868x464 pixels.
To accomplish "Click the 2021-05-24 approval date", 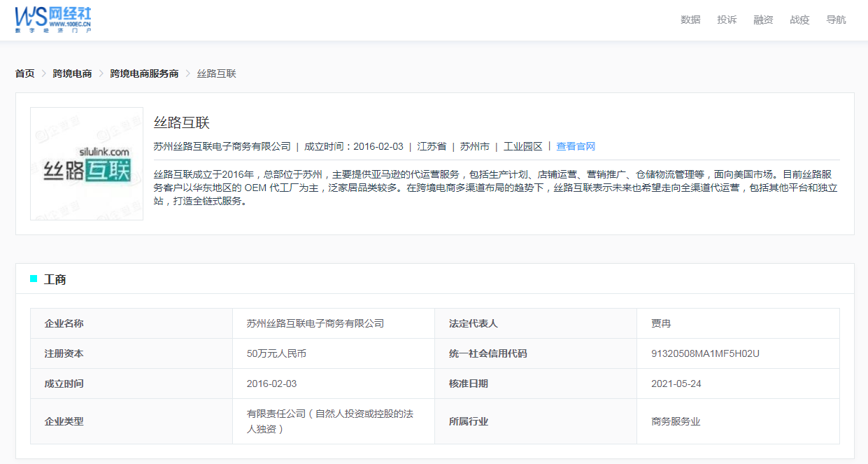I will tap(676, 384).
